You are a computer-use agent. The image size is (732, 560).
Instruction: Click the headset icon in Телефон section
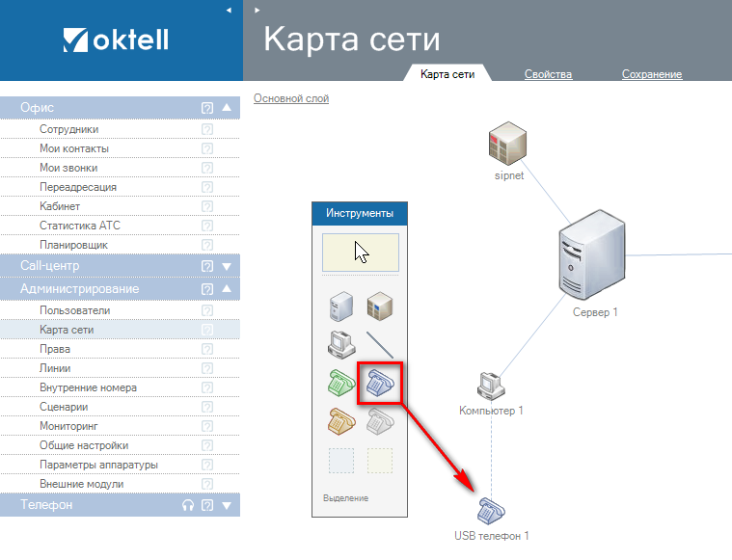point(188,505)
